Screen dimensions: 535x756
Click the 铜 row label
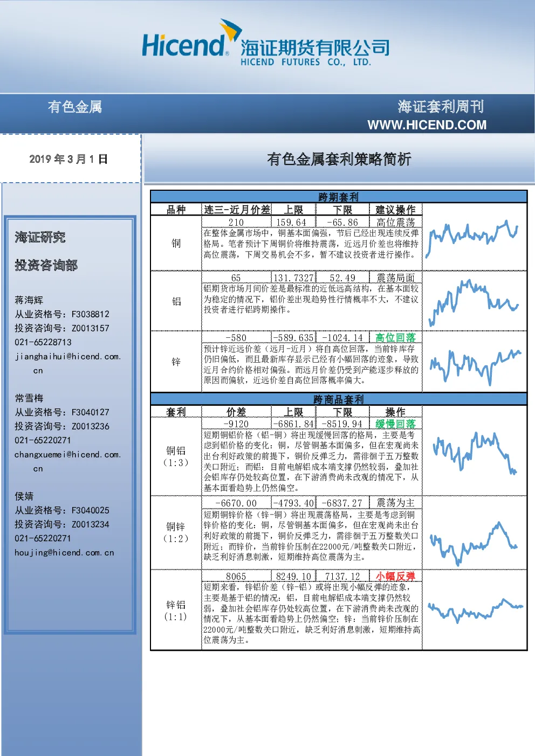176,243
